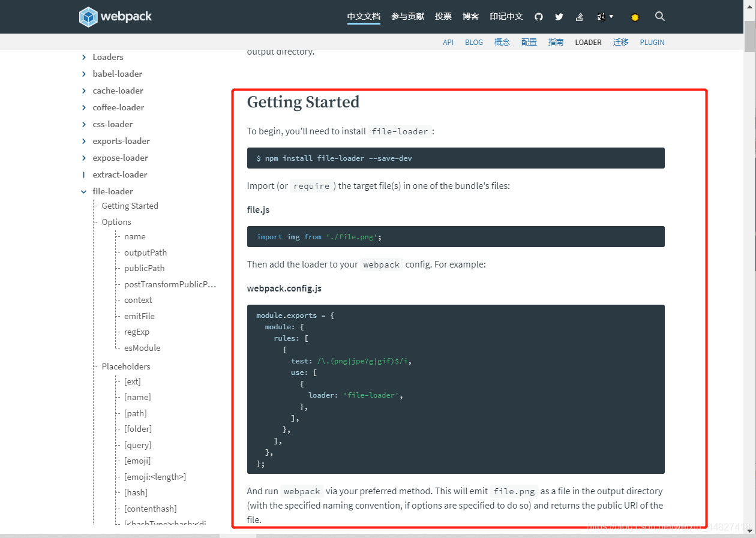Viewport: 756px width, 538px height.
Task: Open the babel-loader sidebar link
Action: 118,74
